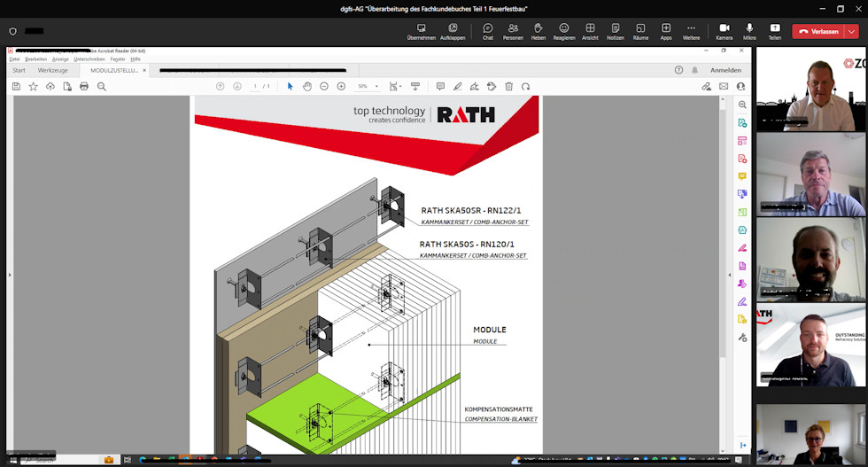Click the help question mark icon

[678, 70]
